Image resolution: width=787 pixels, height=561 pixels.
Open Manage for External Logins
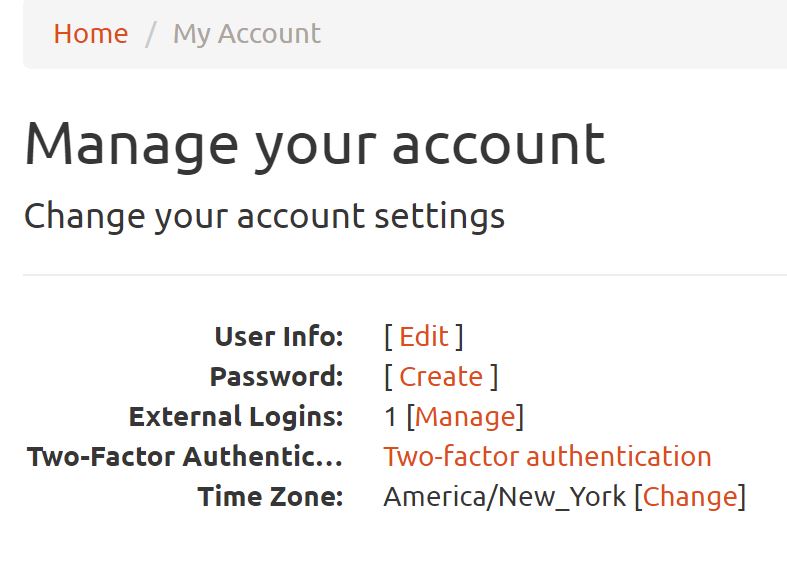point(465,417)
